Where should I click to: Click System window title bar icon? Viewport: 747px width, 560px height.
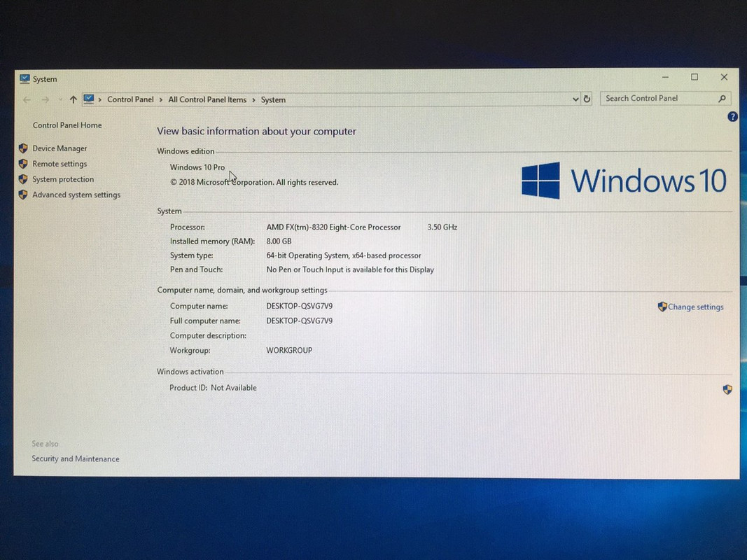[x=25, y=79]
